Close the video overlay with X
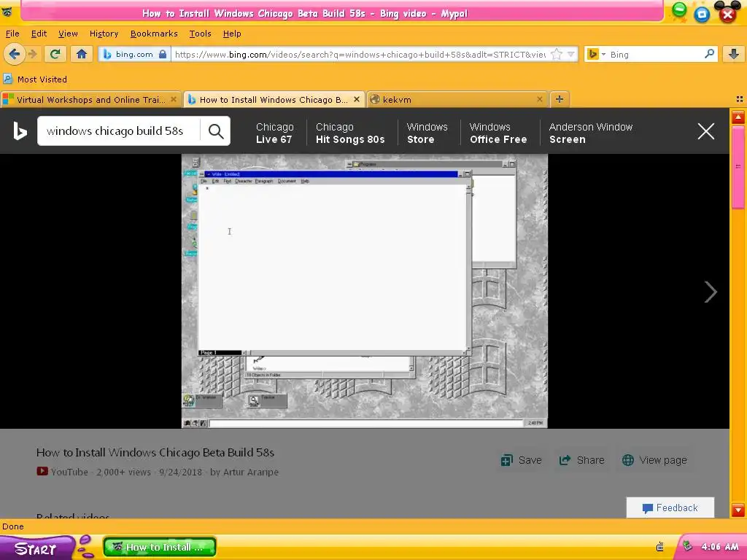Screen dimensions: 747x560 [705, 131]
